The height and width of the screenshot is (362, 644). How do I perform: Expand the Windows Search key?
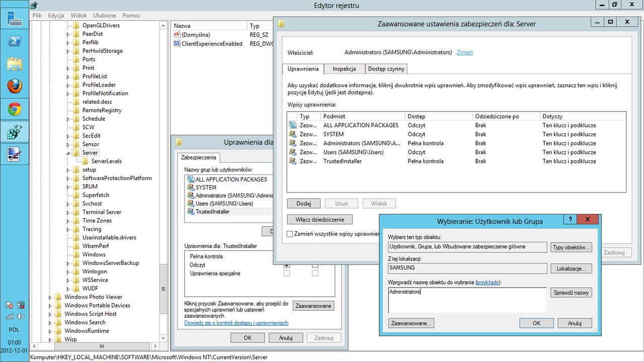pyautogui.click(x=50, y=323)
